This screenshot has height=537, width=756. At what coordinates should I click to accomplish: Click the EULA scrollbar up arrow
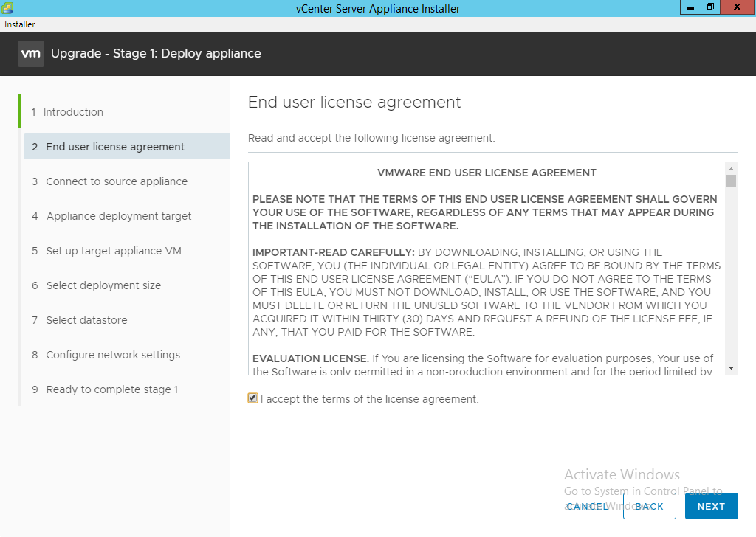732,169
